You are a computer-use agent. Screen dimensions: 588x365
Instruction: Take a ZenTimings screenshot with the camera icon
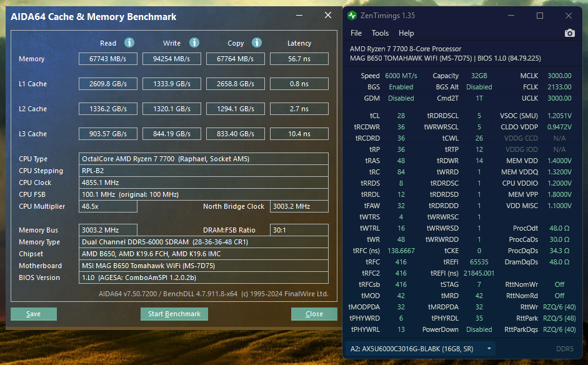point(569,33)
